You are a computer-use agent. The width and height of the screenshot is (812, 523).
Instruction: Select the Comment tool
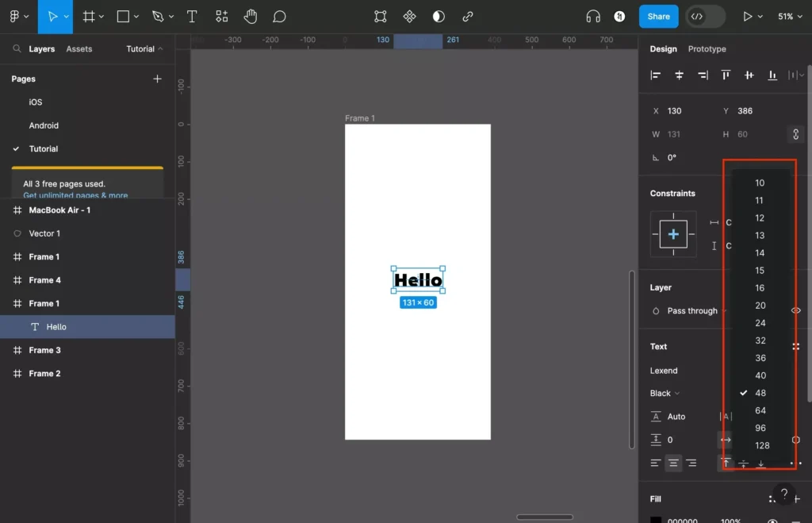tap(279, 17)
